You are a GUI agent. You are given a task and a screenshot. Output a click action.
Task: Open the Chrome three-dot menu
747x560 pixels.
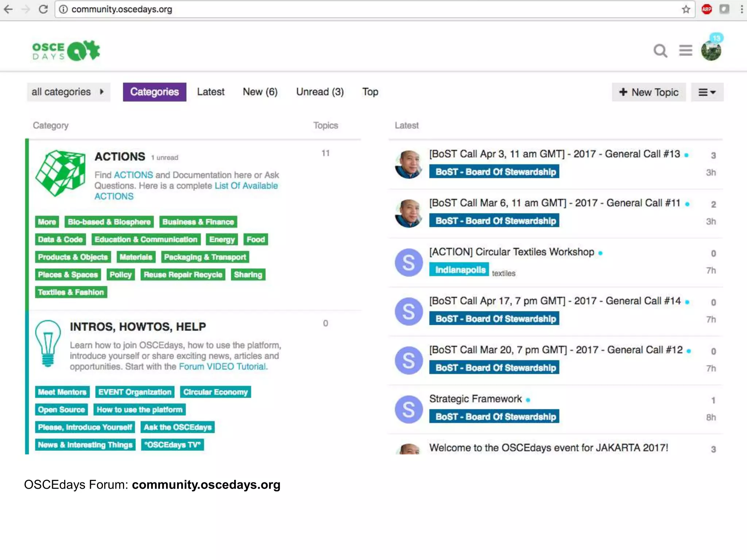click(742, 9)
